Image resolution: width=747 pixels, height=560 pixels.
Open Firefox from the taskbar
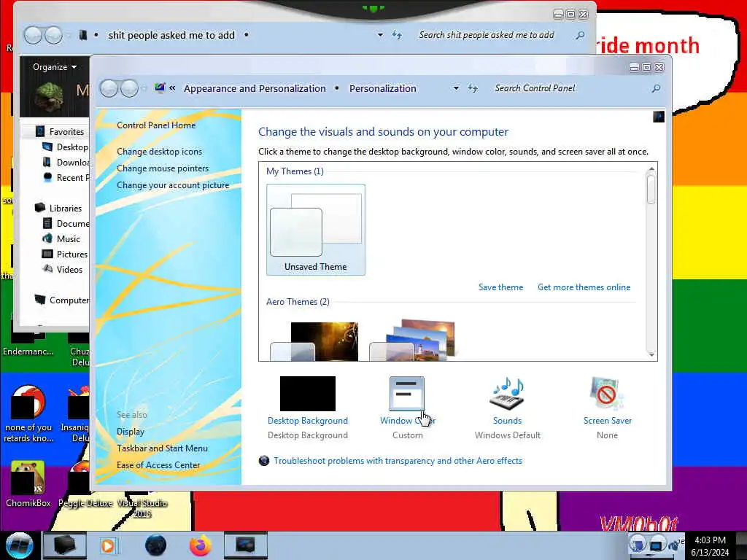point(201,545)
